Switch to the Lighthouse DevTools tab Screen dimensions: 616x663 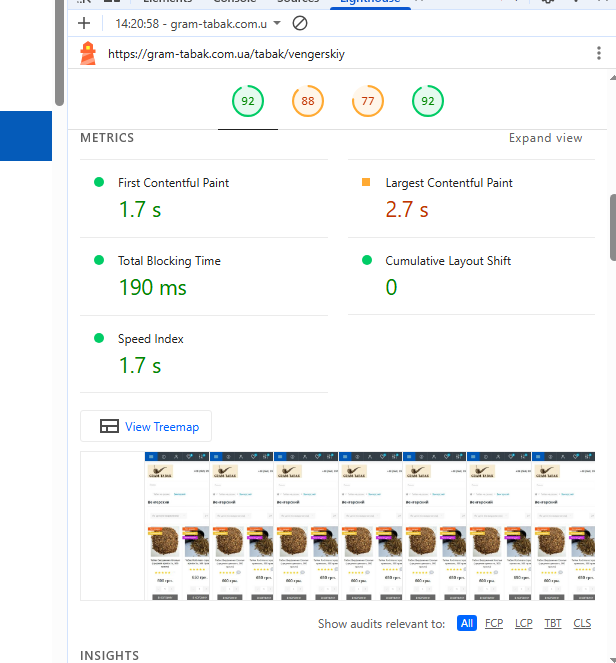(370, 2)
